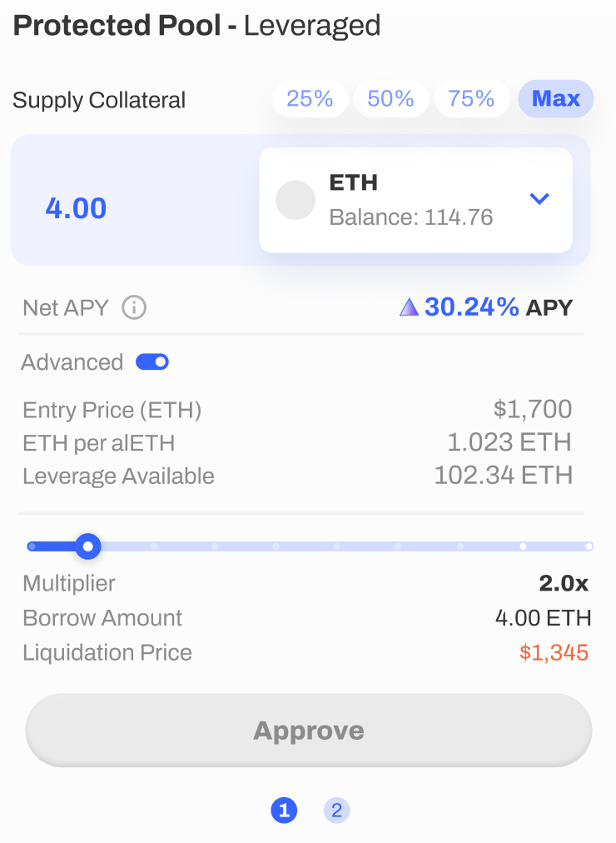Go to step 1 indicator

point(284,811)
